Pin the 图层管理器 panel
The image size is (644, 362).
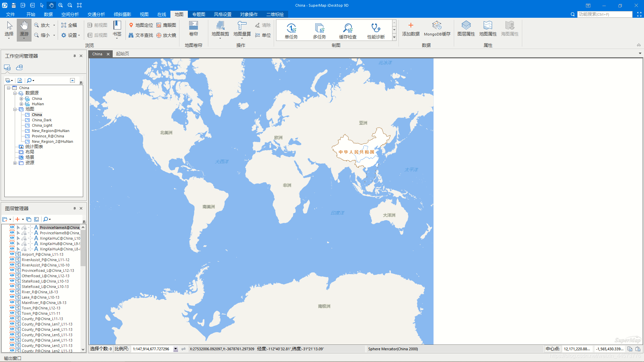point(74,208)
